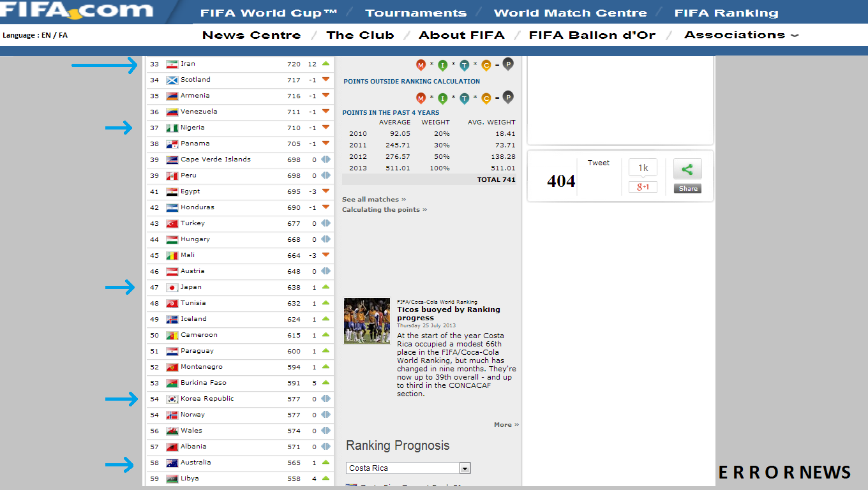Click the Turkey flag icon
The height and width of the screenshot is (490, 868).
[x=172, y=224]
